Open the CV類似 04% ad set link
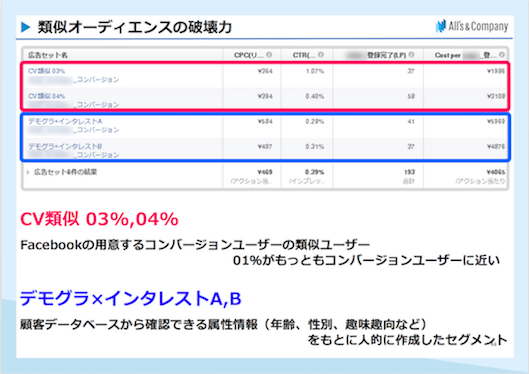Screen dimensions: 529x374 tap(47, 96)
